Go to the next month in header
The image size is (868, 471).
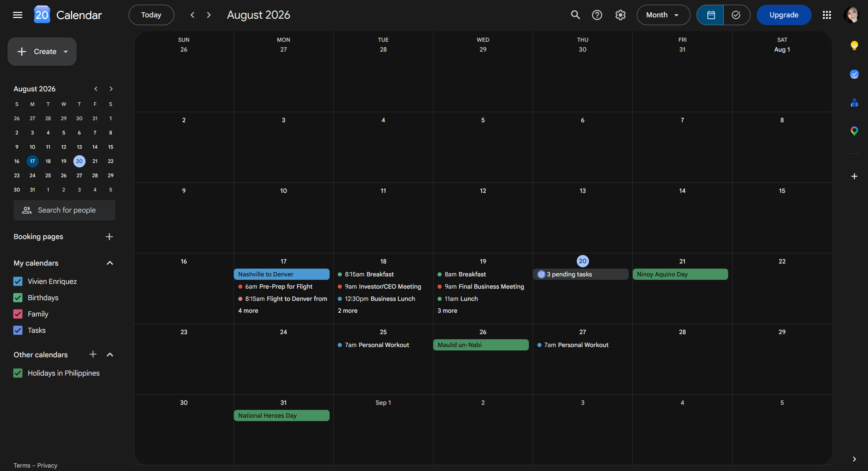pos(209,15)
